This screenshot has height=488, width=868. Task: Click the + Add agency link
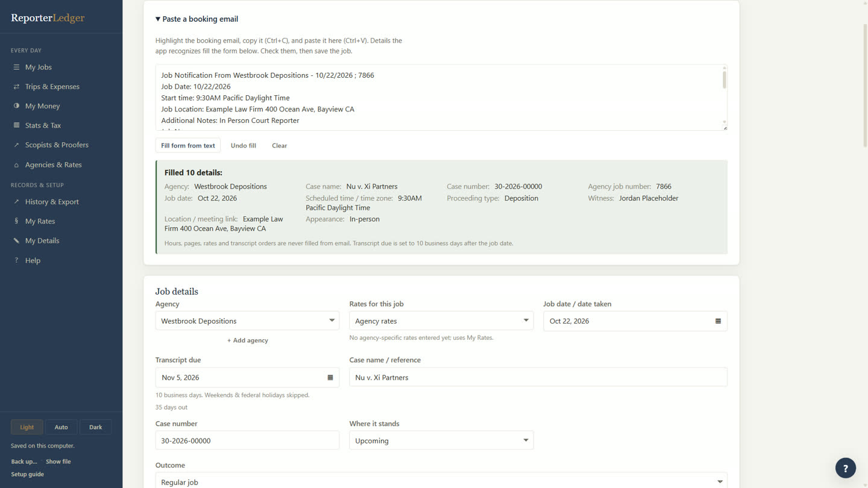(x=247, y=340)
